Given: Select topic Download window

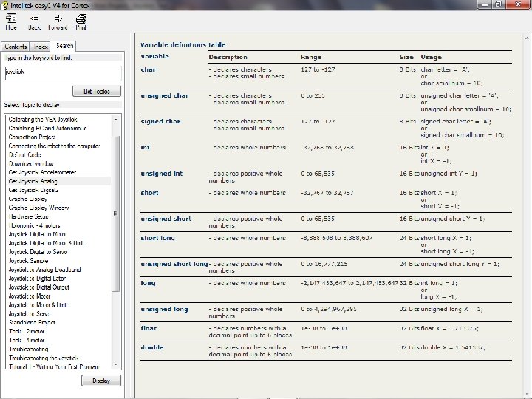Looking at the screenshot, I should pyautogui.click(x=31, y=163).
